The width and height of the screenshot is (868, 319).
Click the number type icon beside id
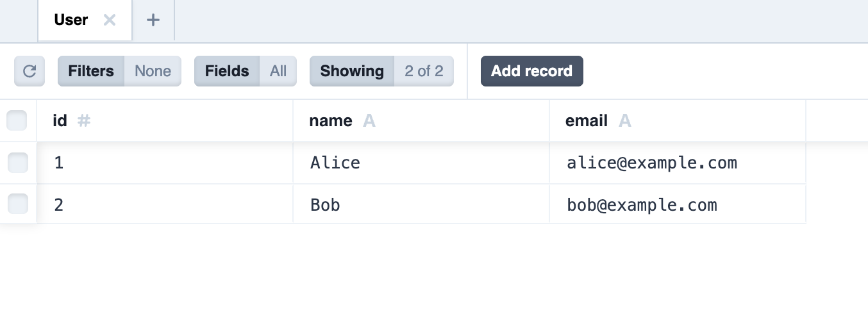pyautogui.click(x=83, y=121)
